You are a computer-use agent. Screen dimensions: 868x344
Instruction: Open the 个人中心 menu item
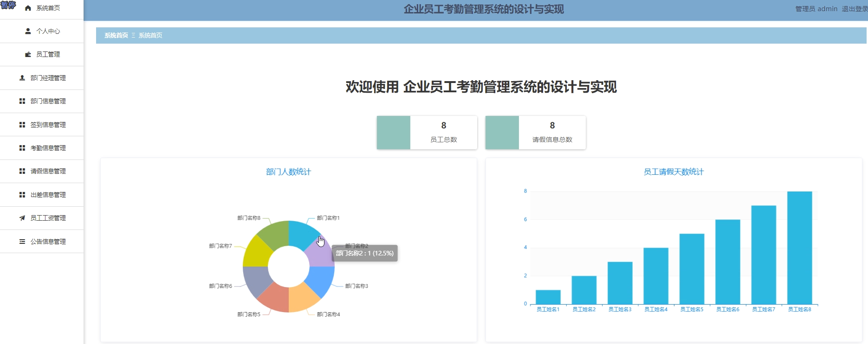point(42,31)
